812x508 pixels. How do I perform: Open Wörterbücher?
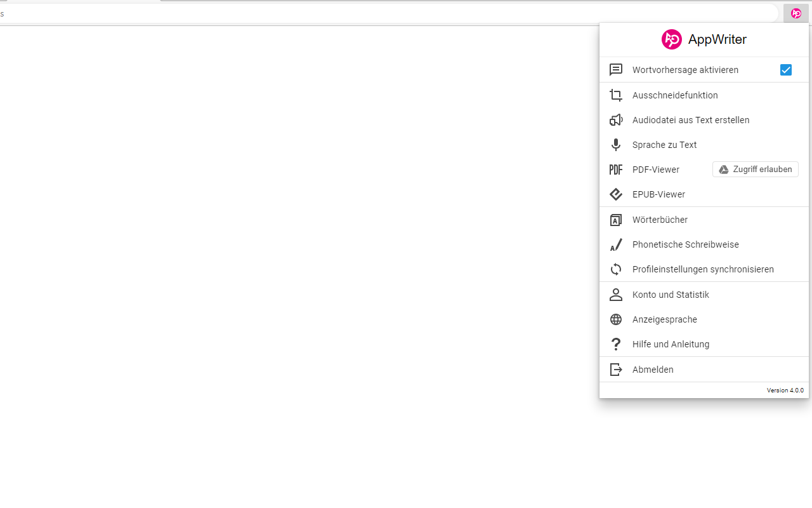tap(704, 220)
